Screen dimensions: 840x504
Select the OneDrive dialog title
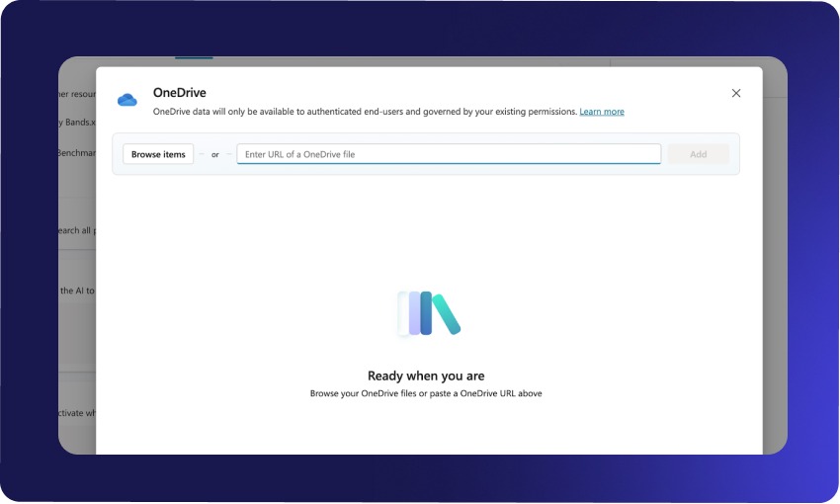pos(179,93)
